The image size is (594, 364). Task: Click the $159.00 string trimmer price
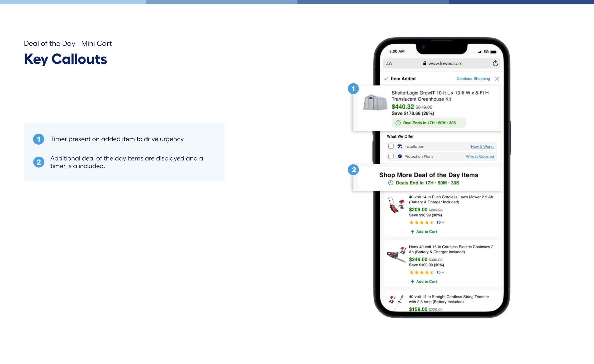[x=418, y=309]
